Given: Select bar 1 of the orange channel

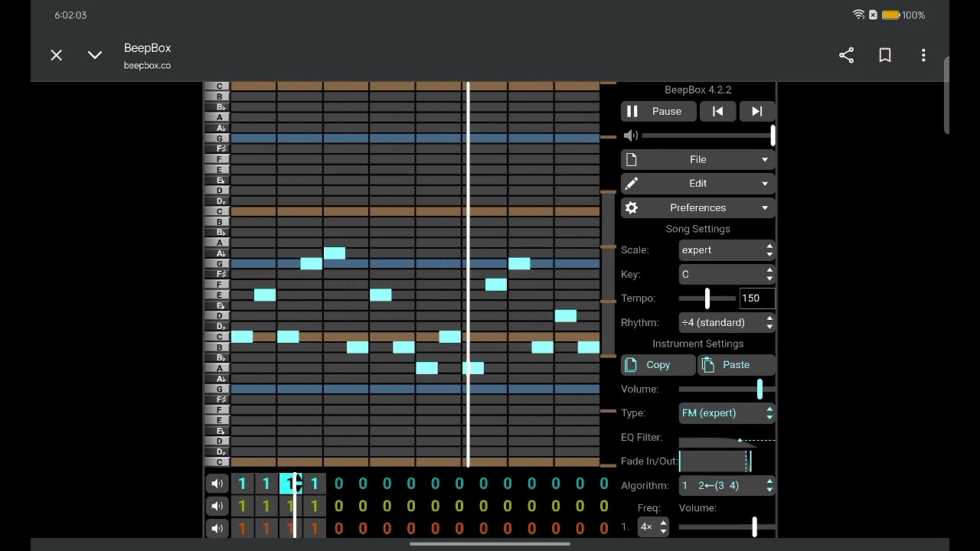Looking at the screenshot, I should [x=242, y=528].
